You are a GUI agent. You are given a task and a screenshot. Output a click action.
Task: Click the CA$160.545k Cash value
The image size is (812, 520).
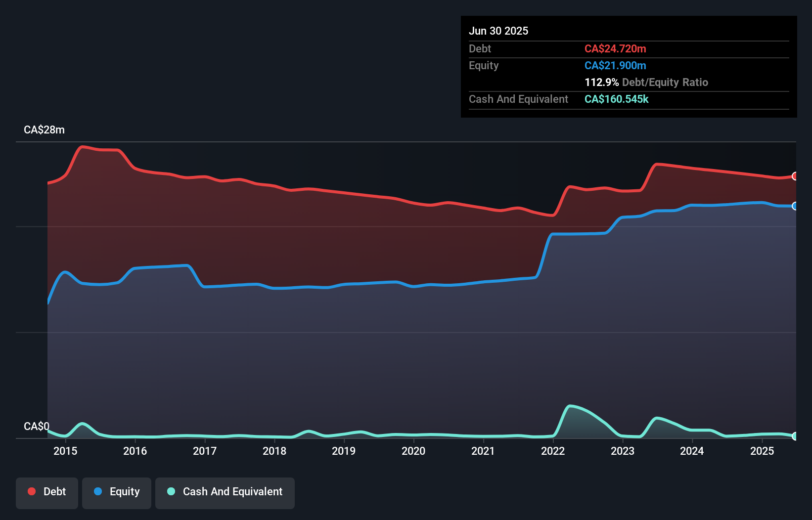point(616,99)
